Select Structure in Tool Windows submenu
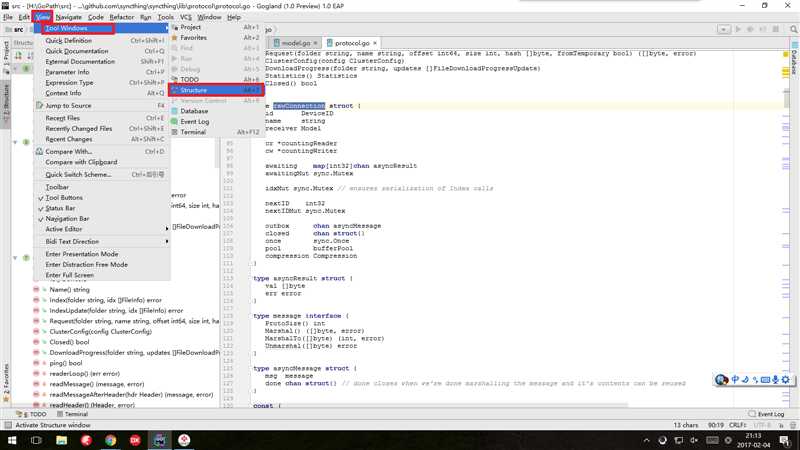 click(x=216, y=90)
